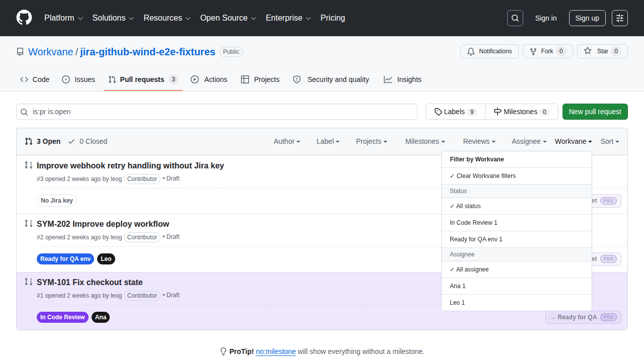Switch to the Pull requests tab
Image resolution: width=644 pixels, height=362 pixels.
pos(143,79)
